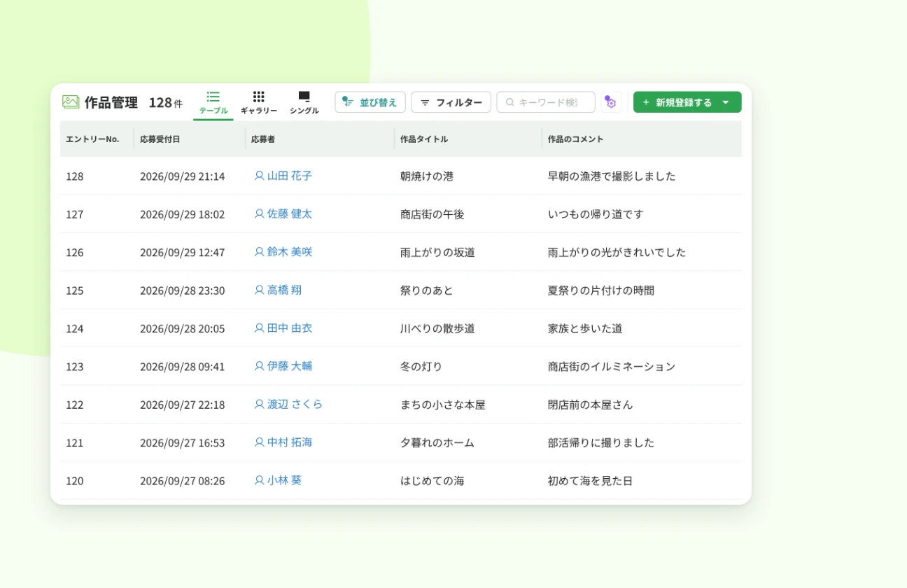Open applicant link 山田 花子

290,176
